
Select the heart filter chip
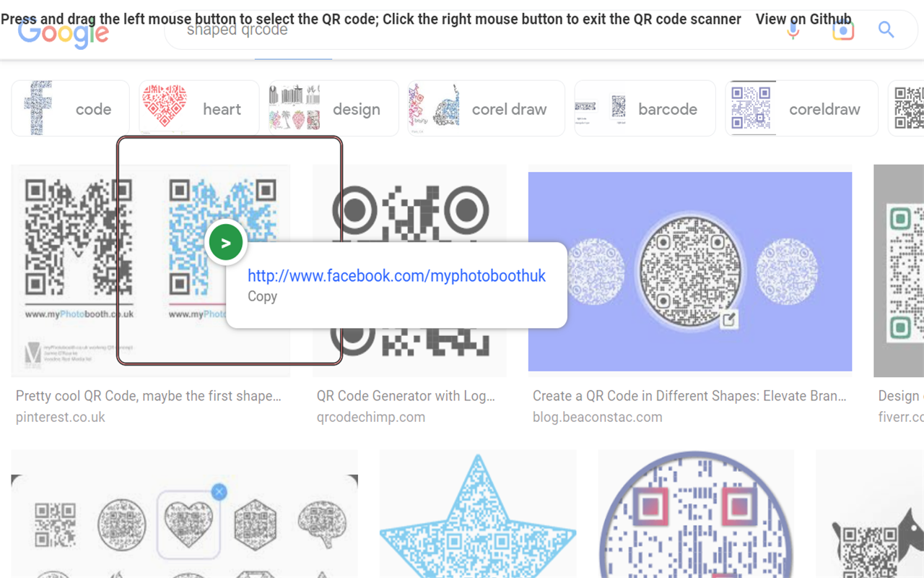pos(199,108)
